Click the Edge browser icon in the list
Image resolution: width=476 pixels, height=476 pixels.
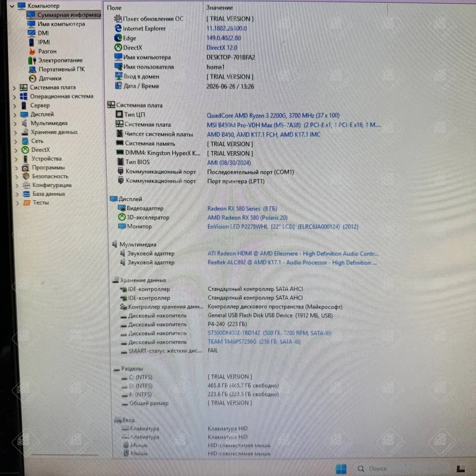pos(118,38)
